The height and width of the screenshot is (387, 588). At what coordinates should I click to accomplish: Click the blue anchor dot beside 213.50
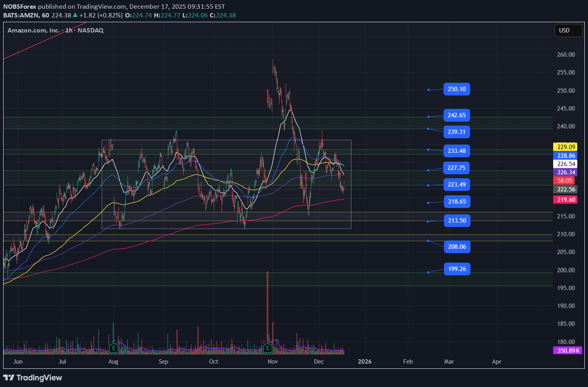(428, 221)
